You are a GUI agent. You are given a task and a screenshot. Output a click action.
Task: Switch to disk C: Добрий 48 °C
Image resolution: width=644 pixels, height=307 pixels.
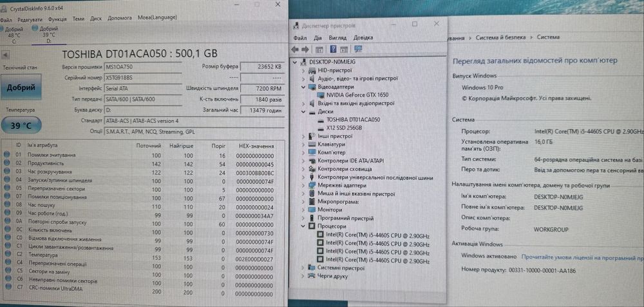[14, 35]
